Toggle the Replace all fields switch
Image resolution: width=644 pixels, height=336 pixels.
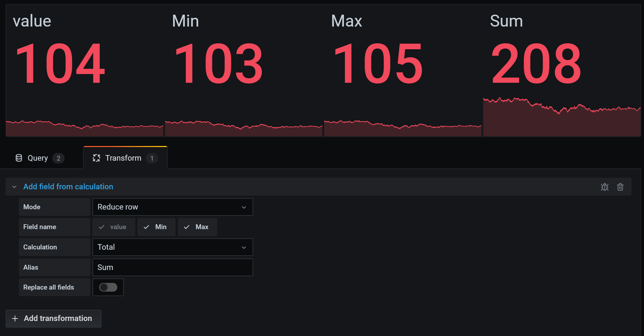pyautogui.click(x=108, y=287)
